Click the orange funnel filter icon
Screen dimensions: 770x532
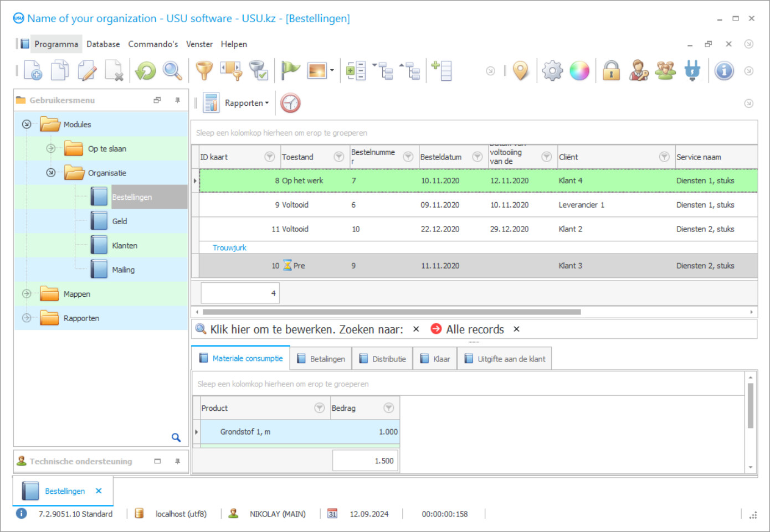(x=204, y=71)
